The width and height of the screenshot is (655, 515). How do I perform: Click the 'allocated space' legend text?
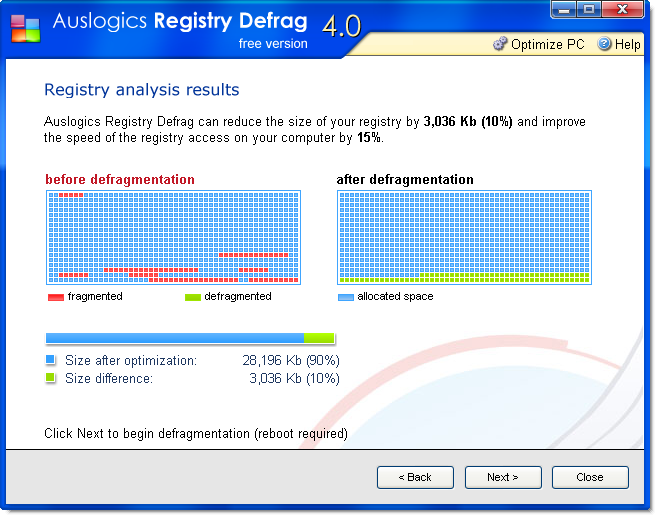click(395, 296)
